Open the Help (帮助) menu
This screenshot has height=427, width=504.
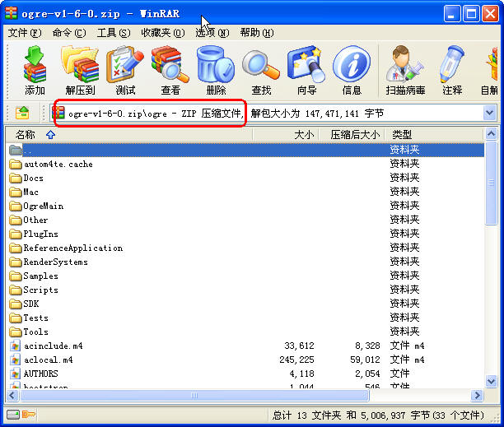click(x=257, y=33)
